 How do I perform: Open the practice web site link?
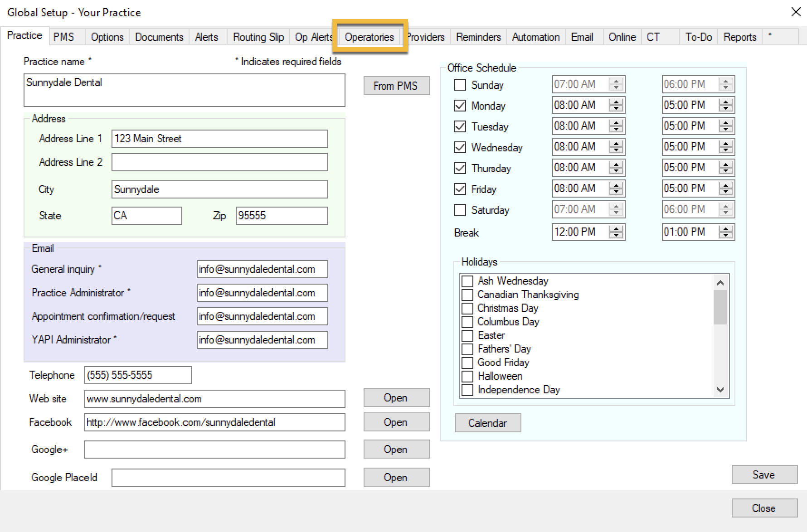coord(396,398)
